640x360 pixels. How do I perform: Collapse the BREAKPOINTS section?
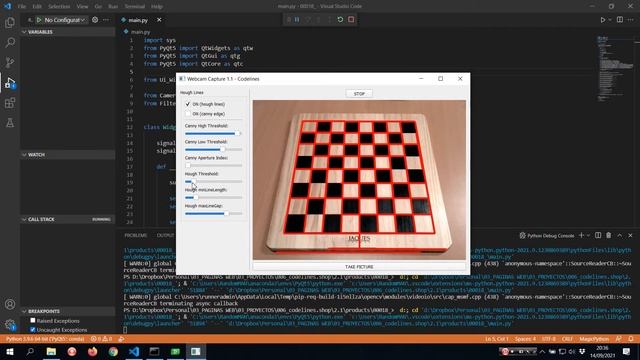[x=68, y=311]
